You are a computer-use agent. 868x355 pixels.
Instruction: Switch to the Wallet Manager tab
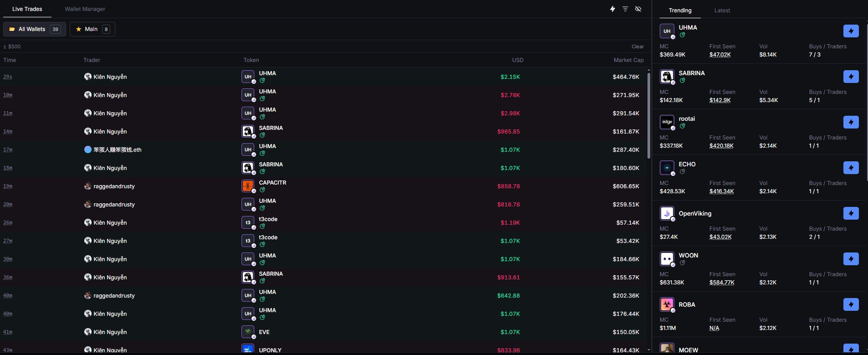(85, 9)
